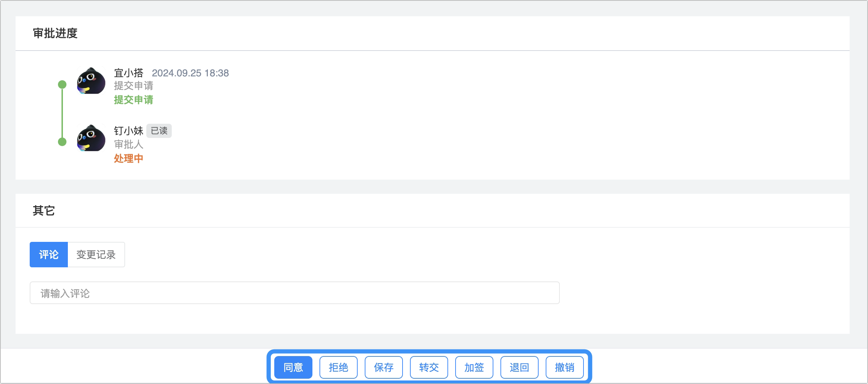Viewport: 868px width, 384px height.
Task: Focus the 请输入评论 comment field
Action: [x=294, y=293]
